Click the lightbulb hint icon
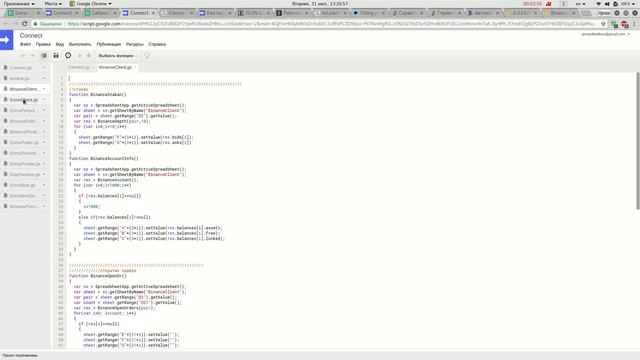Image resolution: width=640 pixels, height=360 pixels. 147,56
